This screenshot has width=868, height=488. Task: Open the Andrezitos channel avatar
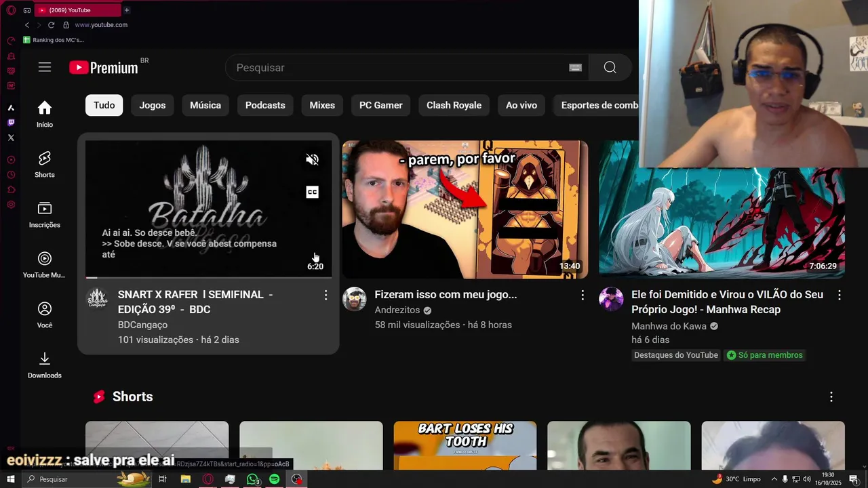tap(354, 299)
